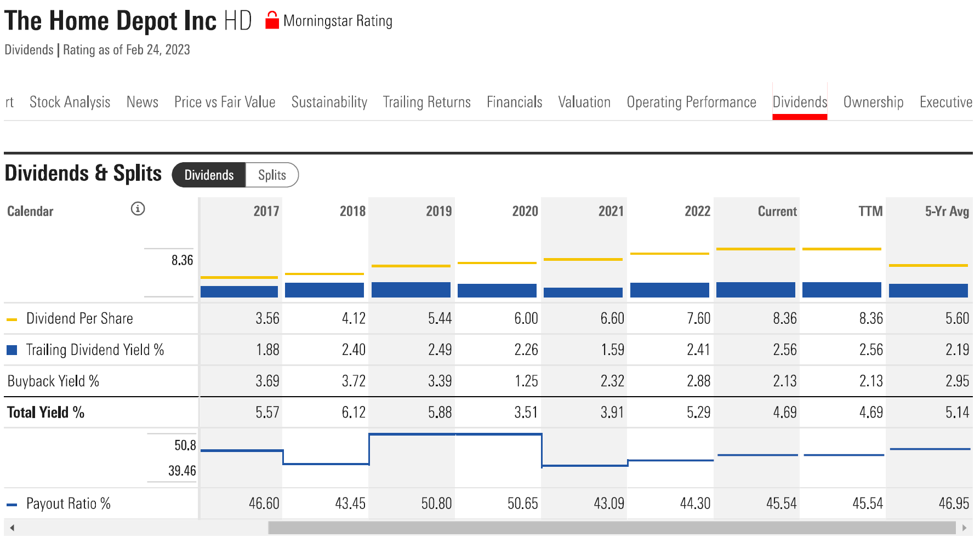Click the Total Yield % row label

[45, 413]
